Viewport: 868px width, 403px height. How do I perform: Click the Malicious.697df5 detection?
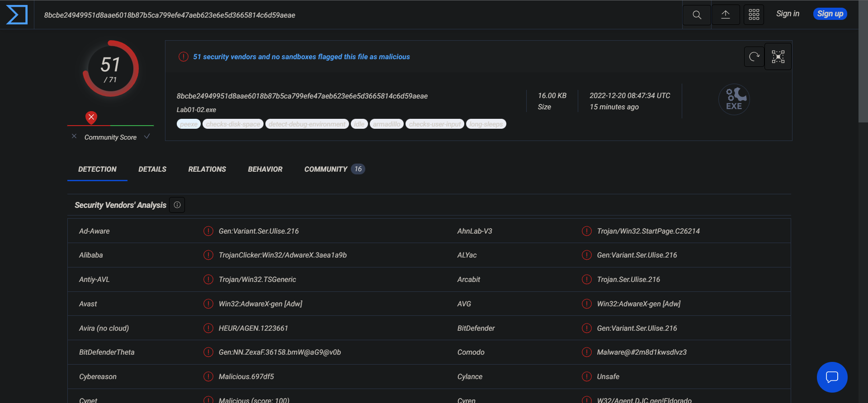coord(246,376)
